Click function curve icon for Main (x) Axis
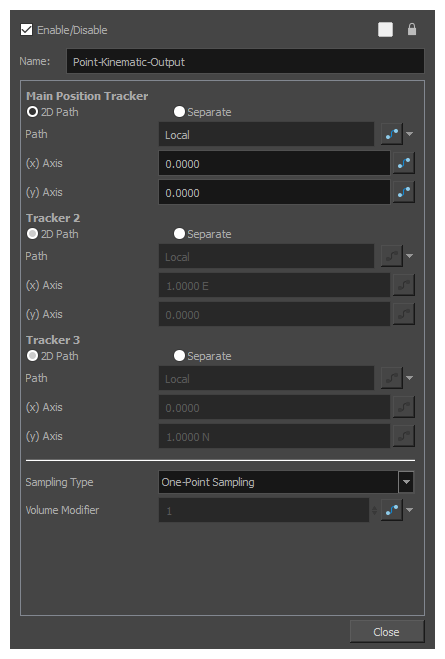The image size is (445, 659). click(403, 163)
